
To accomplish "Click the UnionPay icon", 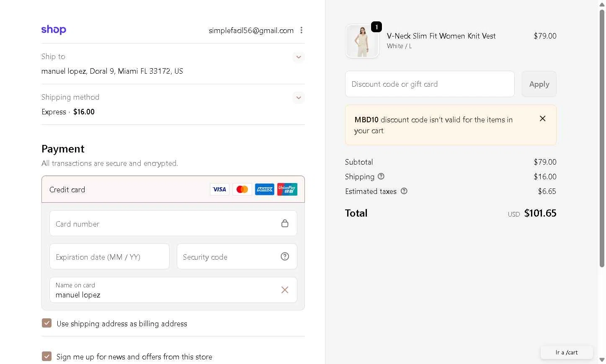I will 287,189.
